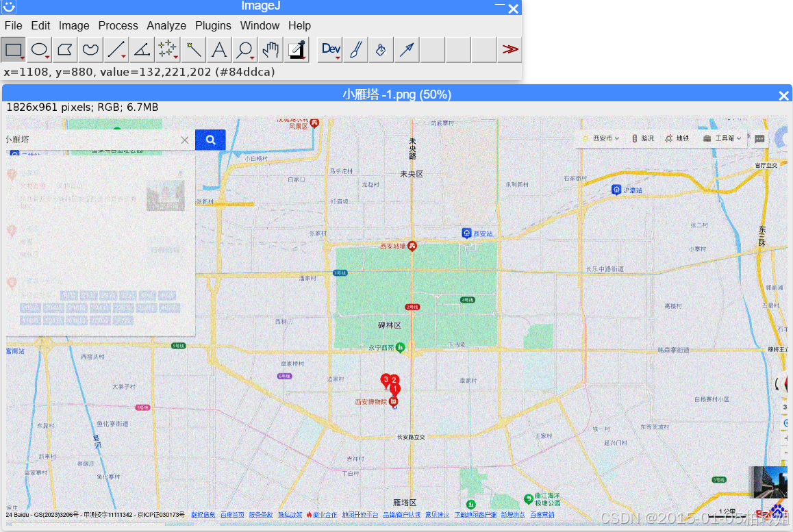The width and height of the screenshot is (793, 532).
Task: Open the 意见建议 link
Action: coord(437,515)
